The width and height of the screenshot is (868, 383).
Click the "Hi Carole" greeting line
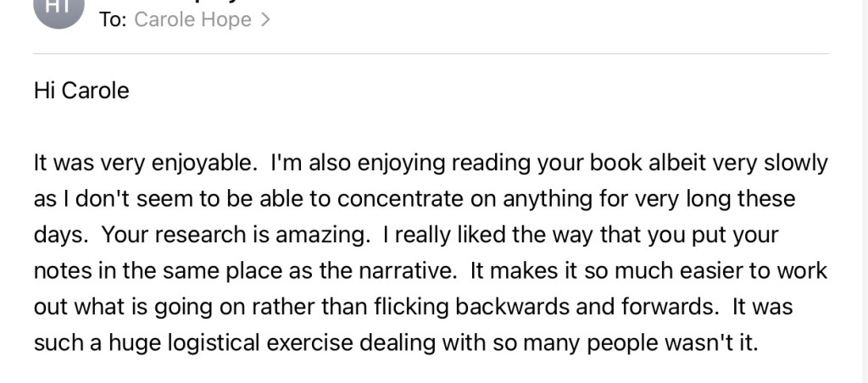[81, 91]
